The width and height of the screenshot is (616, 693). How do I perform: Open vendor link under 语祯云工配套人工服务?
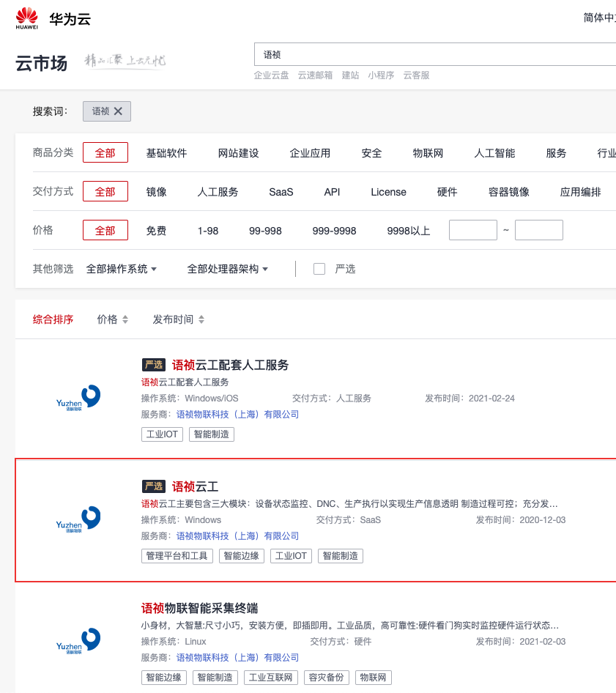(x=238, y=415)
